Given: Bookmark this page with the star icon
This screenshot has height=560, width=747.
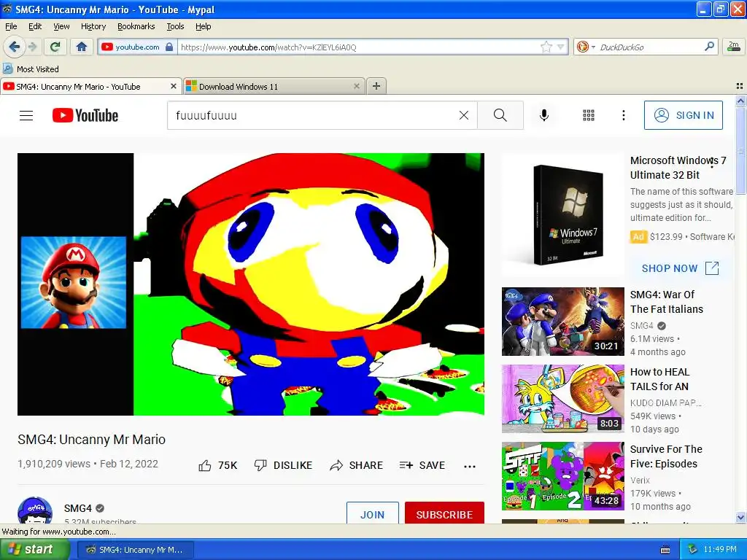Looking at the screenshot, I should click(x=546, y=47).
